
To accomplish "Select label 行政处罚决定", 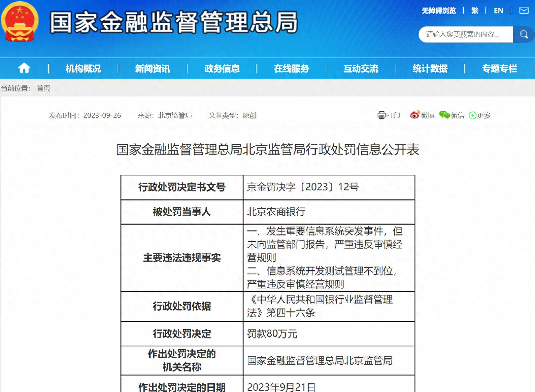I will pyautogui.click(x=182, y=334).
